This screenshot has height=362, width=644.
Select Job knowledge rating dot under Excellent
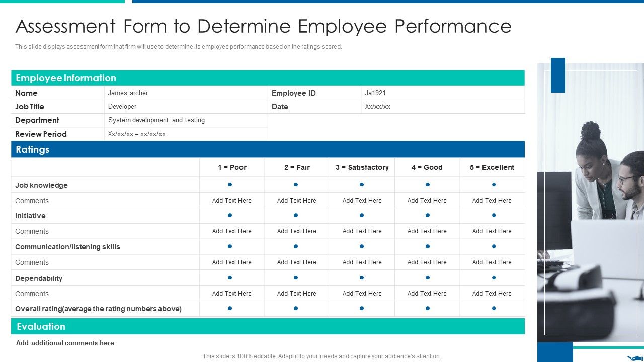click(x=494, y=185)
